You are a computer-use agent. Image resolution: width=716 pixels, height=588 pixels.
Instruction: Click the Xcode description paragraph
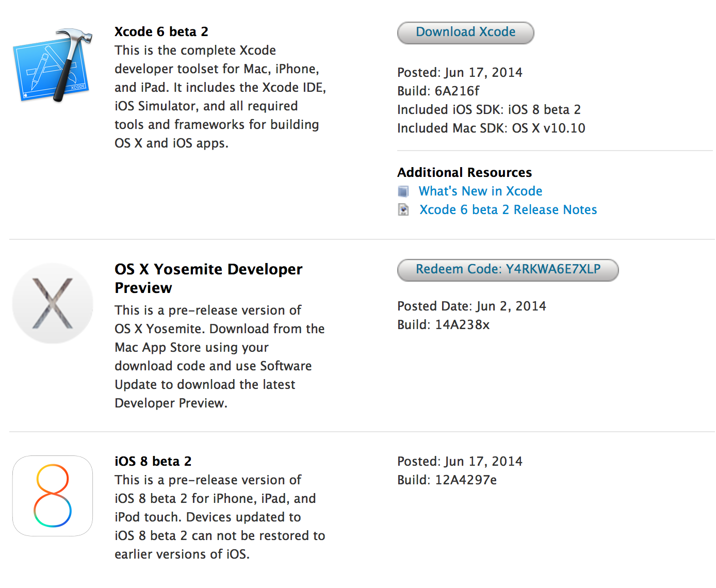(x=220, y=96)
